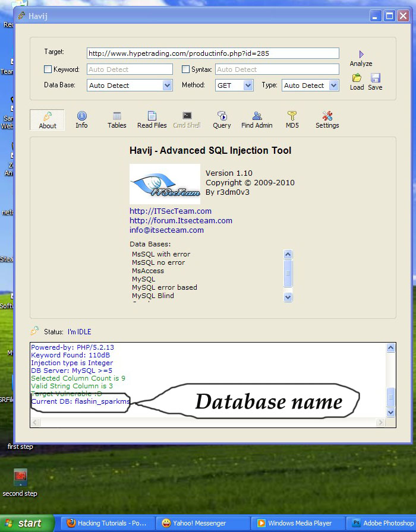The height and width of the screenshot is (532, 416).
Task: Select 'MsSQL no error' in list
Action: (158, 262)
